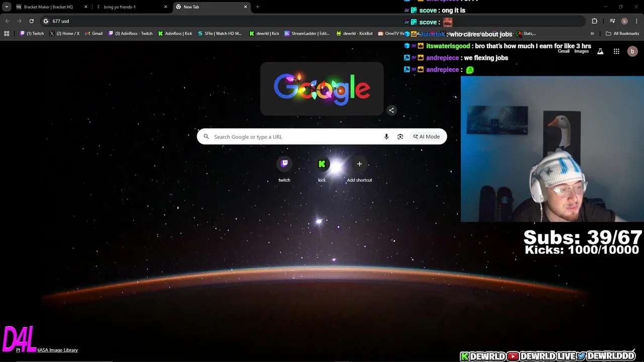Close the bring yo friends-1 tab
The width and height of the screenshot is (644, 362).
point(166,7)
